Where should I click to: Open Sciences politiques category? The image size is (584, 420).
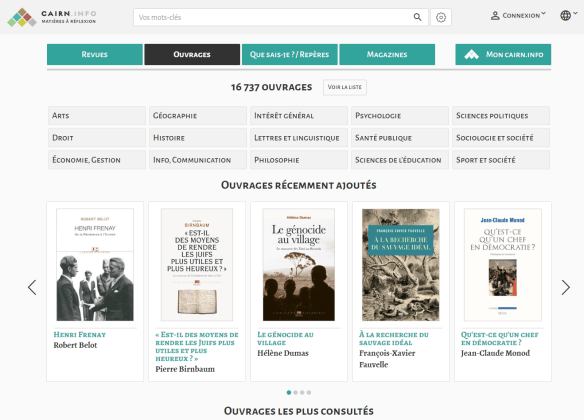tap(501, 115)
